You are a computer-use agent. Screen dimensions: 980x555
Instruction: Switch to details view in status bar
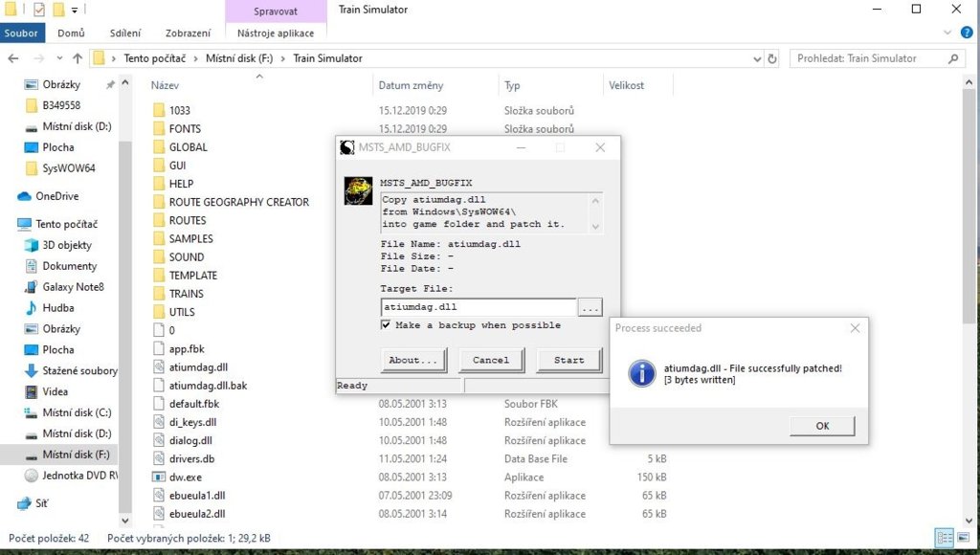click(x=944, y=539)
